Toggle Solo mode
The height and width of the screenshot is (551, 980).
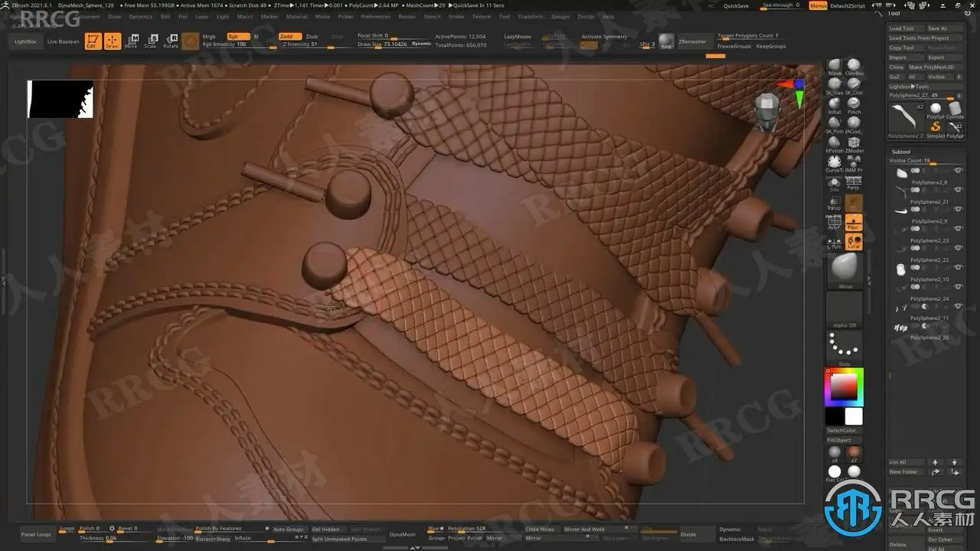[x=835, y=184]
